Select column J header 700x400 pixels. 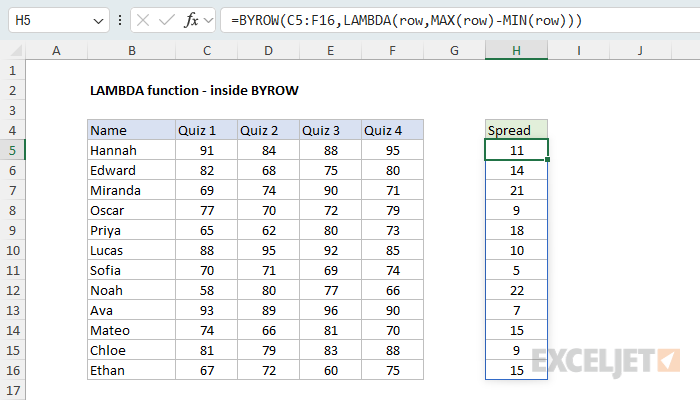(640, 50)
